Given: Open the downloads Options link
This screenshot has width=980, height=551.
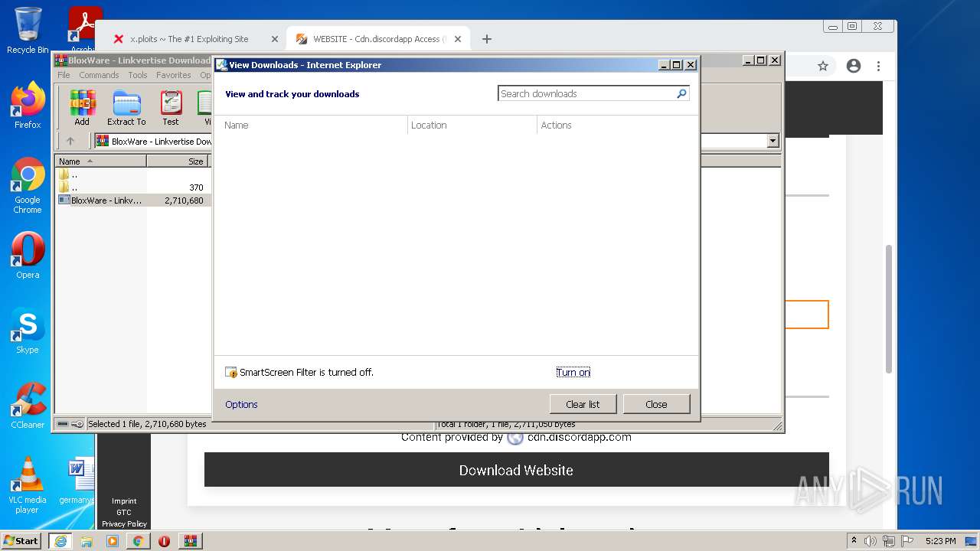Looking at the screenshot, I should tap(241, 405).
